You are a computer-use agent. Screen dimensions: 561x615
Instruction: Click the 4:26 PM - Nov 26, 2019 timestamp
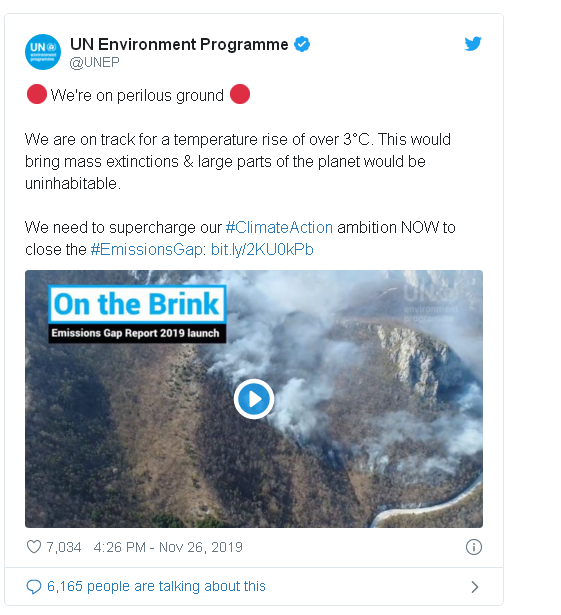[168, 547]
